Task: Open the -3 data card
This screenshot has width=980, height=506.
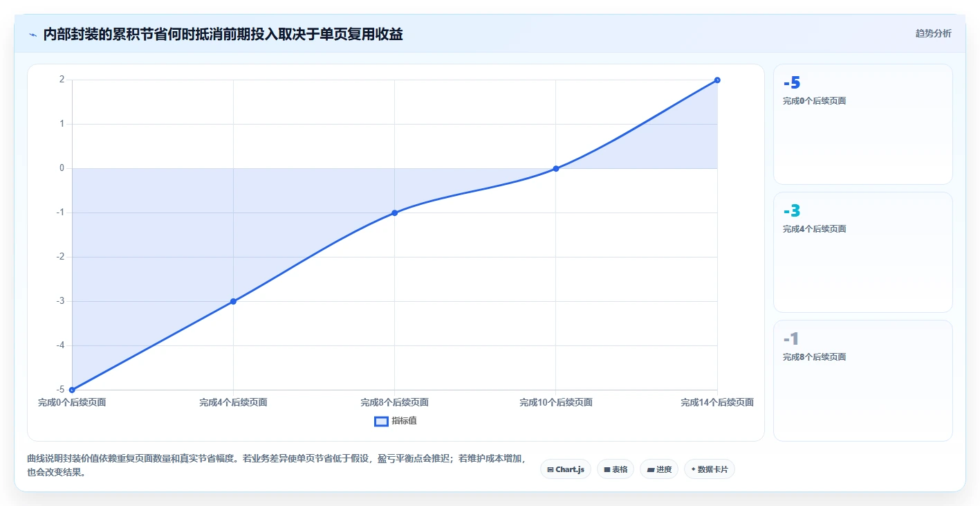Action: click(862, 252)
